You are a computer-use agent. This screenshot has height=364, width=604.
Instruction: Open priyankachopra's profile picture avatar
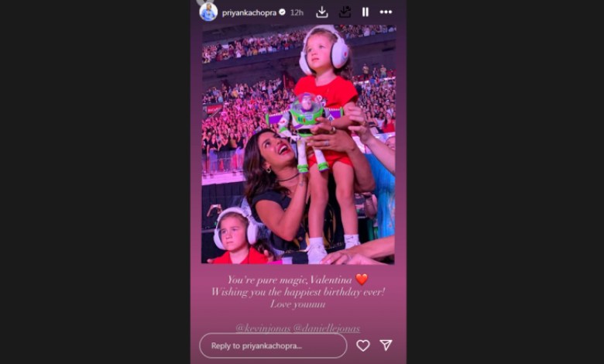click(x=208, y=12)
